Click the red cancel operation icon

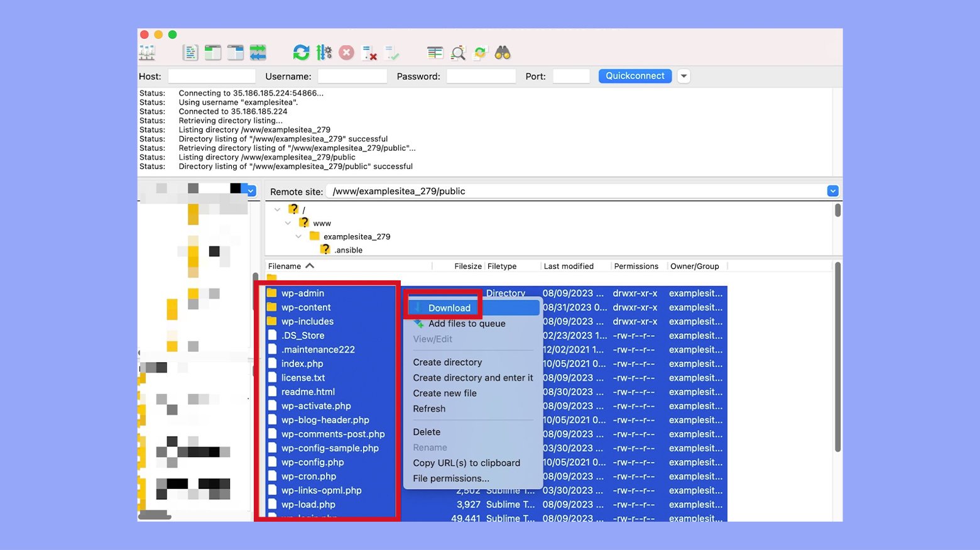pos(346,53)
